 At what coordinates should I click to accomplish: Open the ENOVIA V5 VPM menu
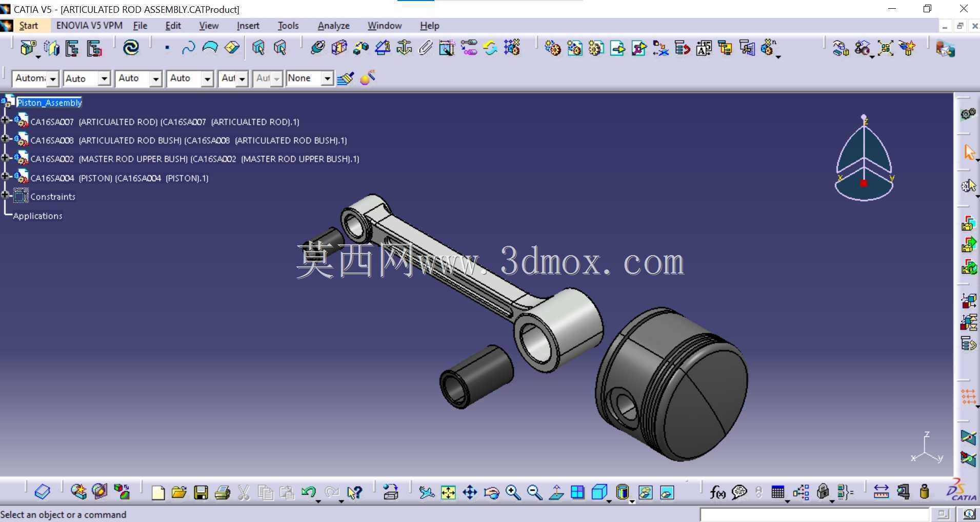click(89, 26)
